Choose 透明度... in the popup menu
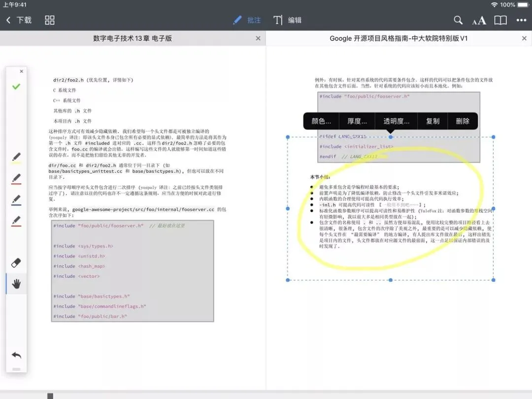This screenshot has height=399, width=532. (x=396, y=121)
